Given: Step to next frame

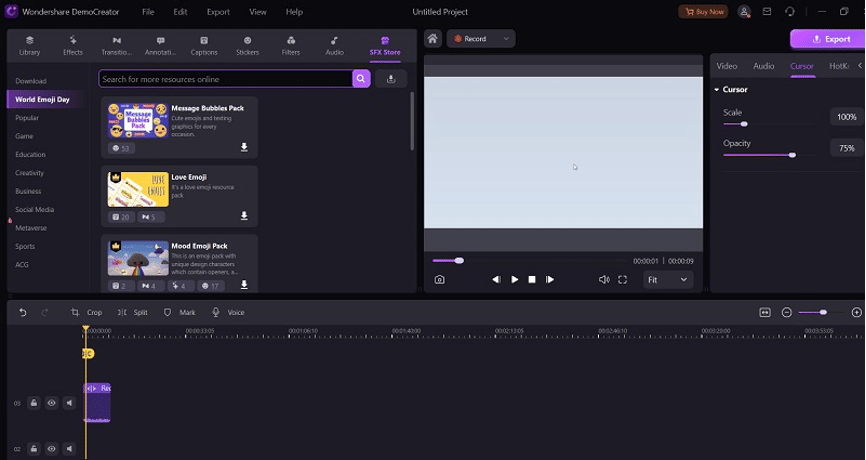Looking at the screenshot, I should tap(550, 280).
